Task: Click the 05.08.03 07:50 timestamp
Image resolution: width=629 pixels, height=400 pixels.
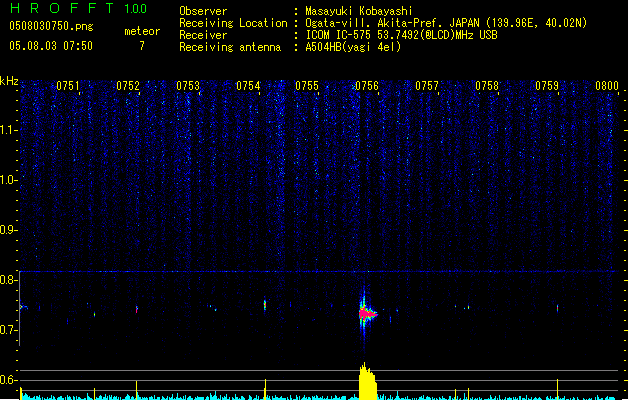Action: [50, 46]
